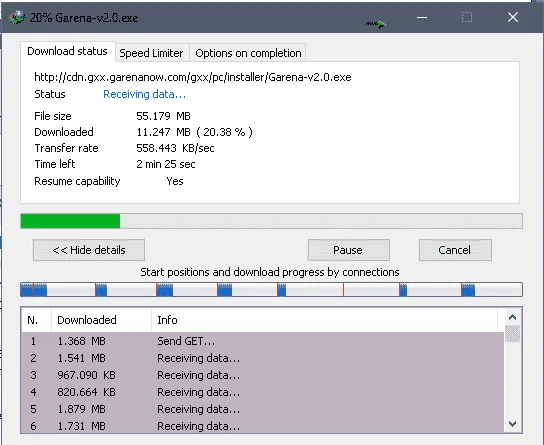Click the green overall progress bar

point(271,221)
